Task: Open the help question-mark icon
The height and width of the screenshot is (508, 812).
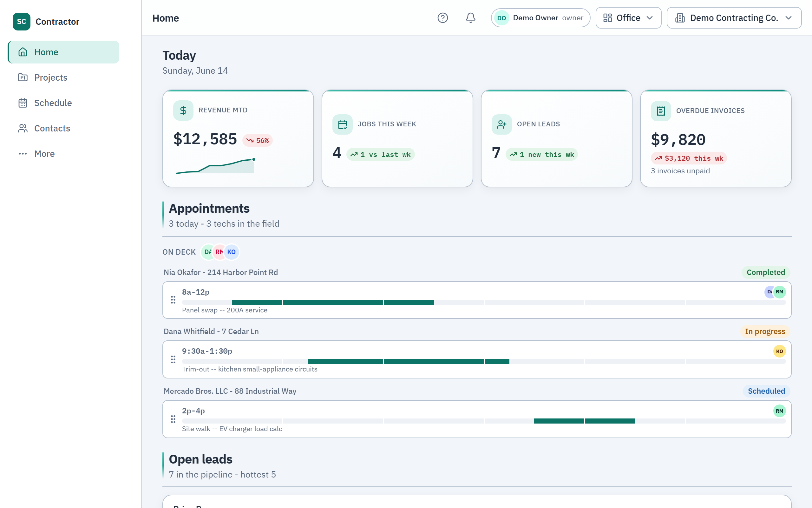Action: pyautogui.click(x=442, y=18)
